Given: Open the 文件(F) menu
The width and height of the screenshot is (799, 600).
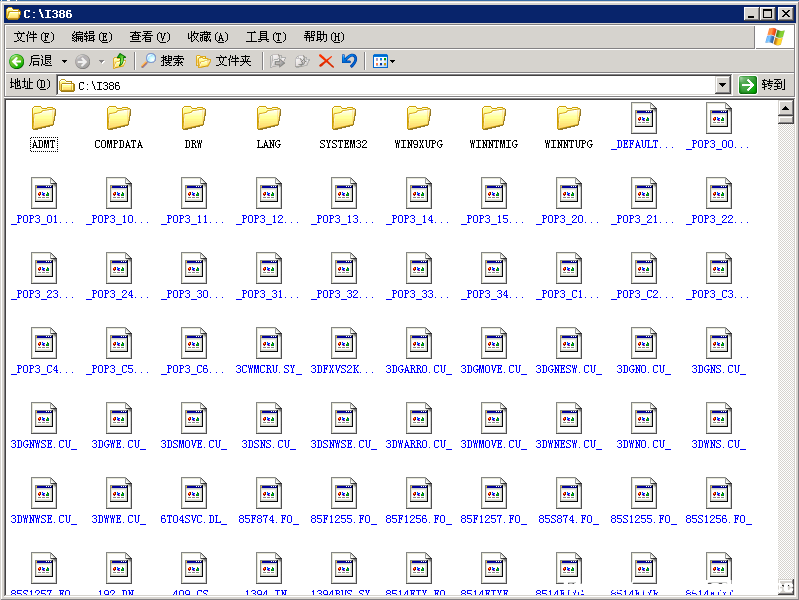Looking at the screenshot, I should click(x=34, y=37).
